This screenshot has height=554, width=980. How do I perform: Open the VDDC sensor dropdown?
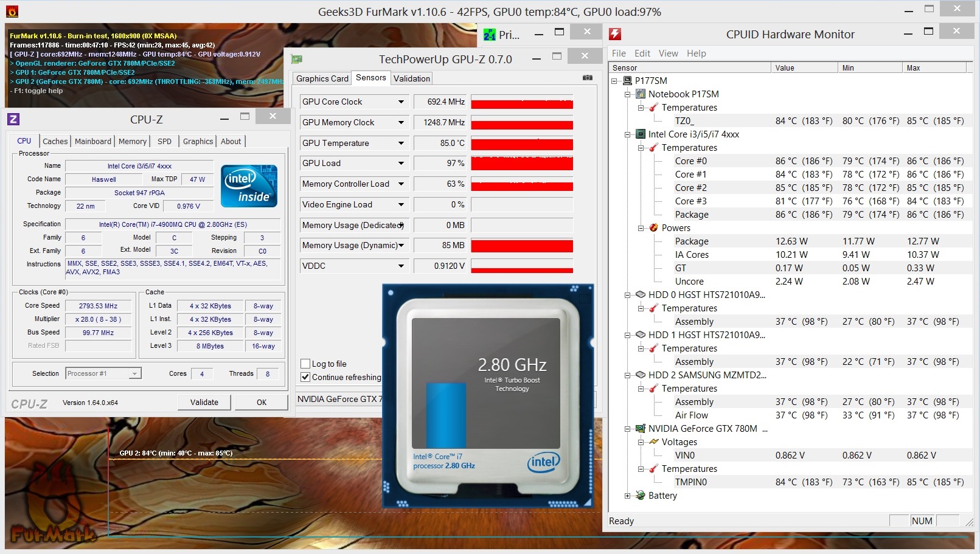[x=401, y=266]
